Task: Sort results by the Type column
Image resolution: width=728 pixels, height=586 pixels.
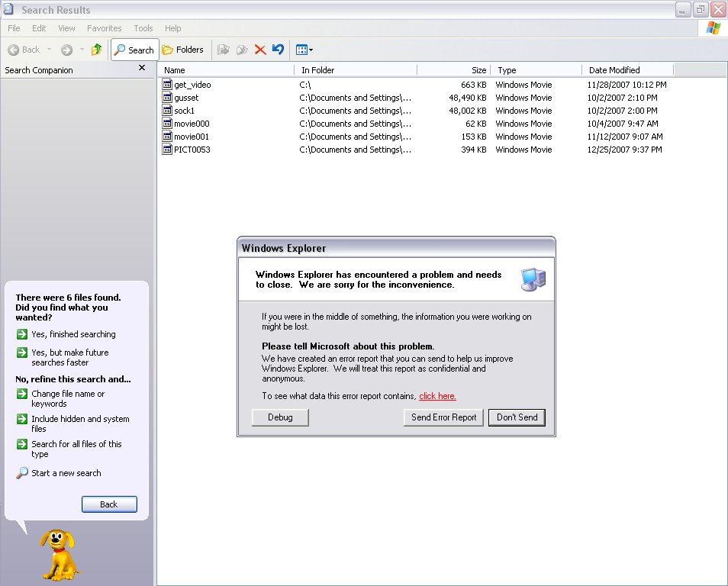Action: 536,70
